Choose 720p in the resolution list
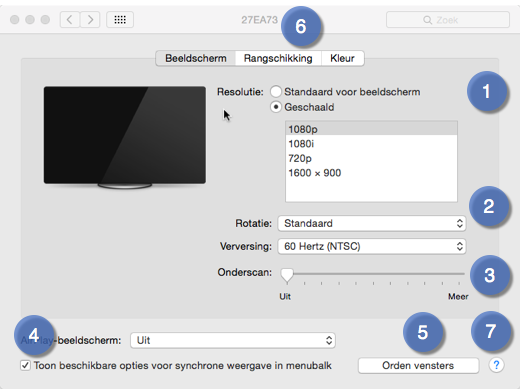 tap(371, 158)
